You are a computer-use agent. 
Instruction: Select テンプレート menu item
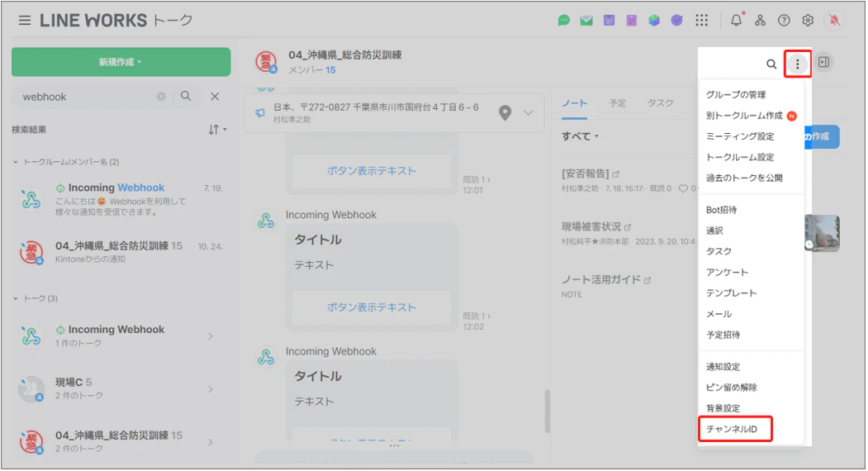click(731, 293)
